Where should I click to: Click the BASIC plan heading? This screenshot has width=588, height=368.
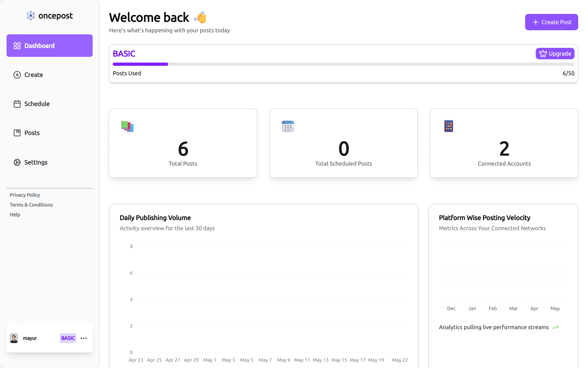[124, 54]
